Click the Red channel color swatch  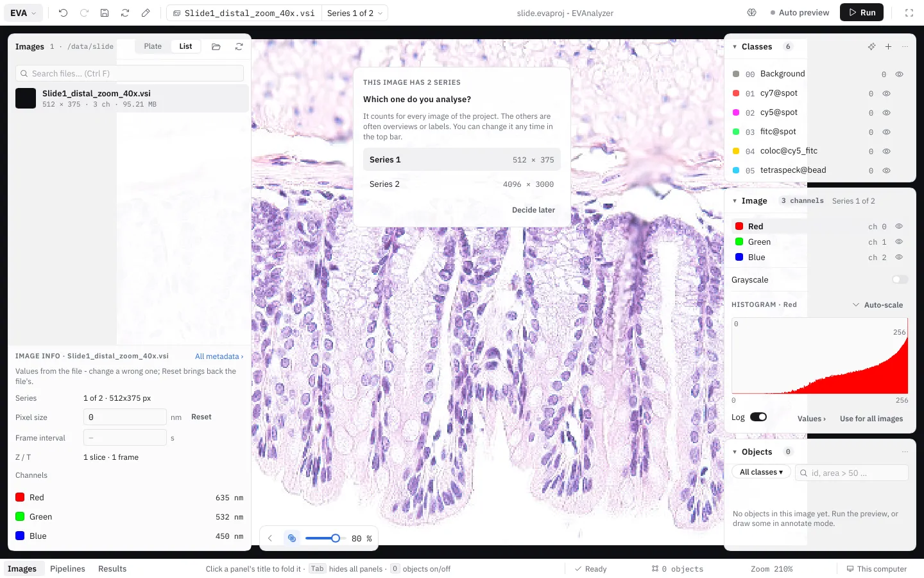tap(739, 227)
